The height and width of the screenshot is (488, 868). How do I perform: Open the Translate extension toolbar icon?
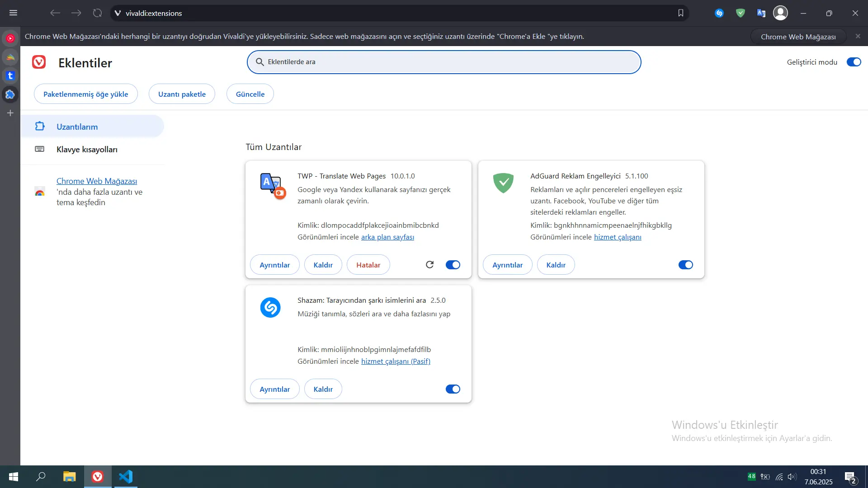761,13
